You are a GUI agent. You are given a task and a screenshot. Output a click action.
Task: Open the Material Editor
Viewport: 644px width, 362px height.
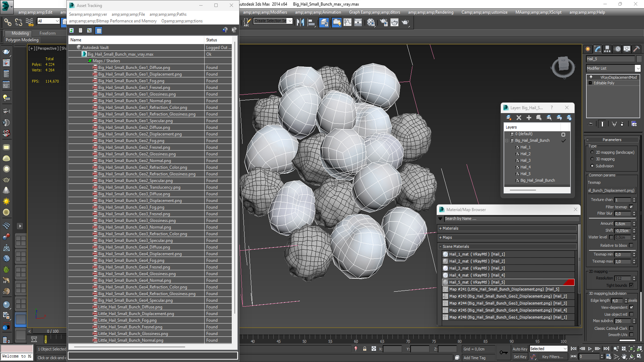point(371,22)
